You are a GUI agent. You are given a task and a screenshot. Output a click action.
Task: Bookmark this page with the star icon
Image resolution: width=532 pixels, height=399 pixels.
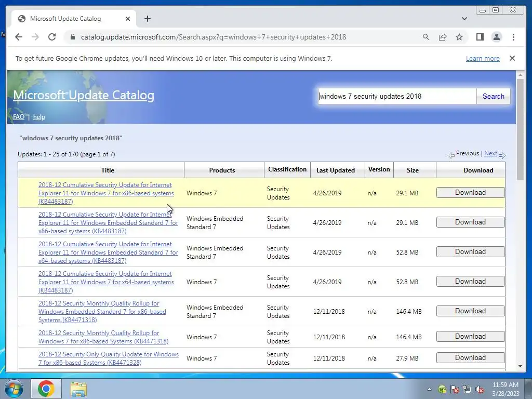(x=459, y=37)
